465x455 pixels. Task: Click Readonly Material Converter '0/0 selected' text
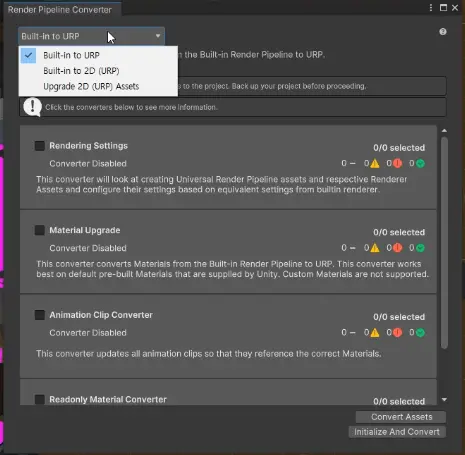pos(399,401)
